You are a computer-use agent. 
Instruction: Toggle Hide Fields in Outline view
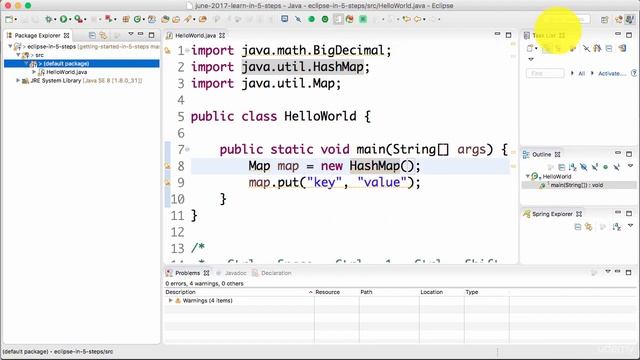[584, 167]
